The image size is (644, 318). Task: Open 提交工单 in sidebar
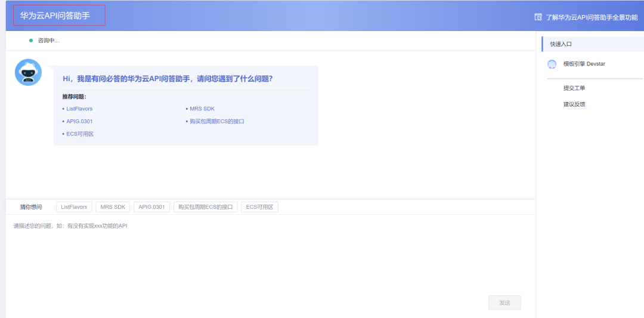(574, 88)
